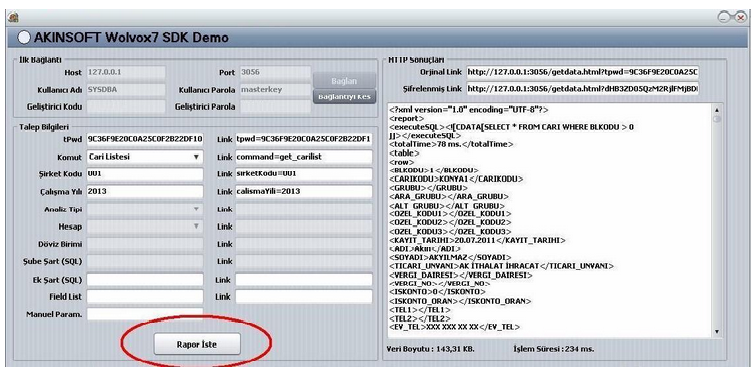Click the Geliştirici Kodu input field

(126, 106)
